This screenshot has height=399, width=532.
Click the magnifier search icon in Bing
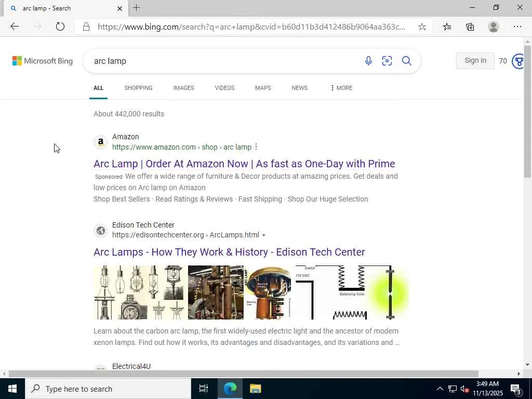point(406,61)
